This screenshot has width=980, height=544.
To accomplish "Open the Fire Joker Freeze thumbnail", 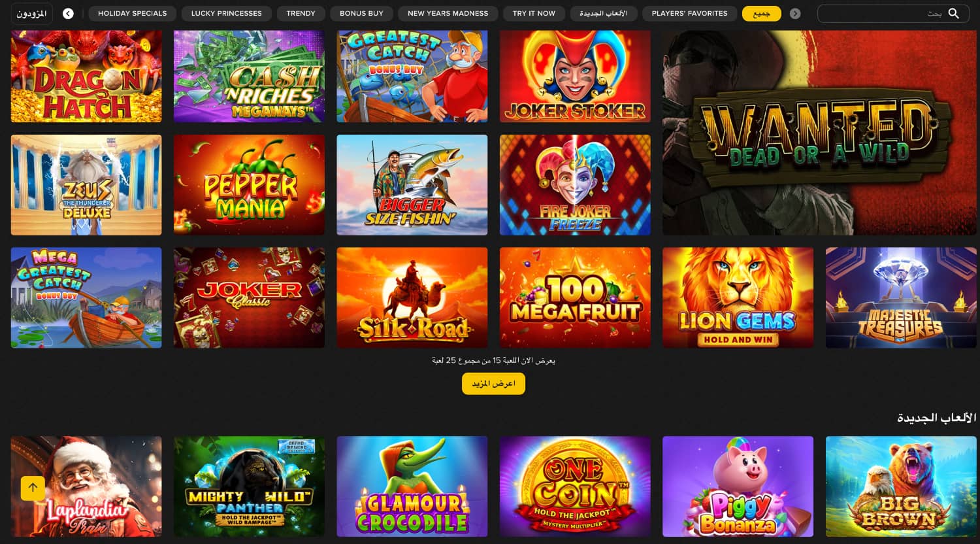I will click(x=575, y=185).
